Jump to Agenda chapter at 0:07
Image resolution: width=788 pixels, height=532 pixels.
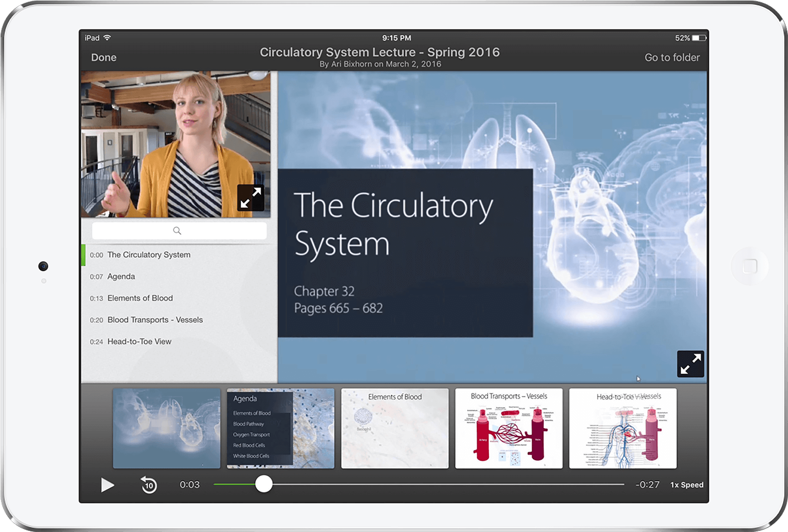(121, 277)
